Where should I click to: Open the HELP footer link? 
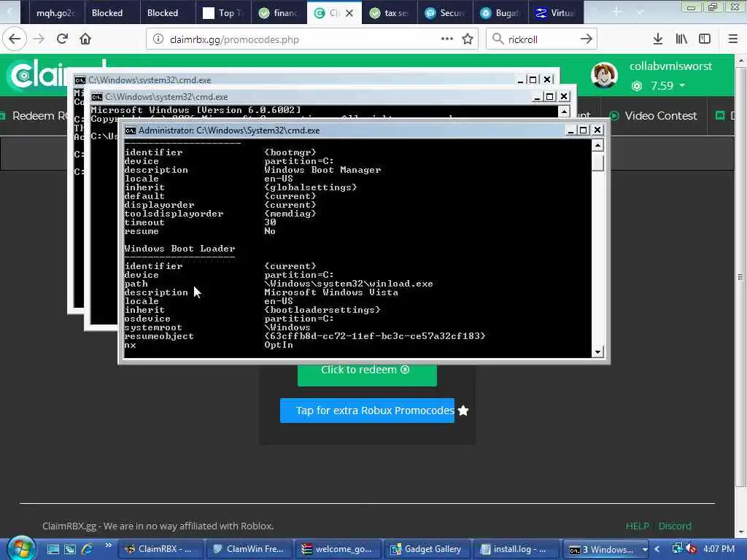[x=637, y=526]
